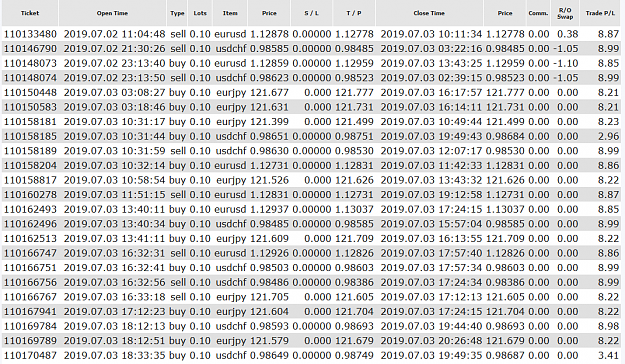Click open price 0.98593
Viewport: 625px width, 364px height.
[x=269, y=326]
